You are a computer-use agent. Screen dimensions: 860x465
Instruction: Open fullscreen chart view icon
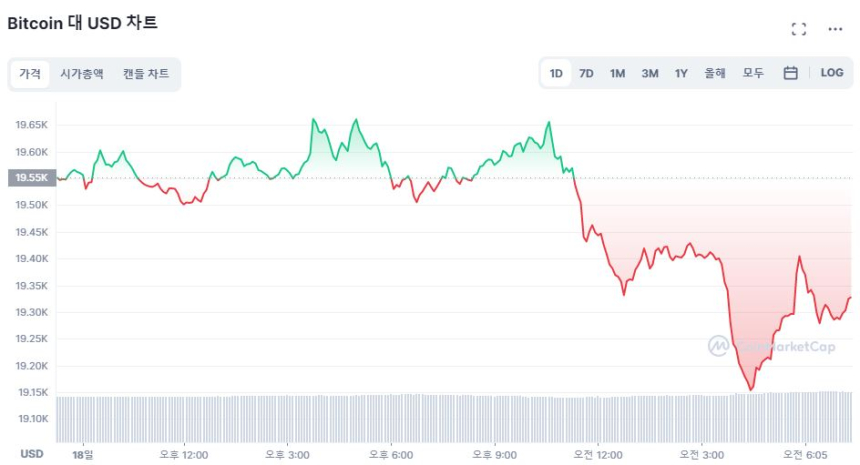(x=798, y=29)
